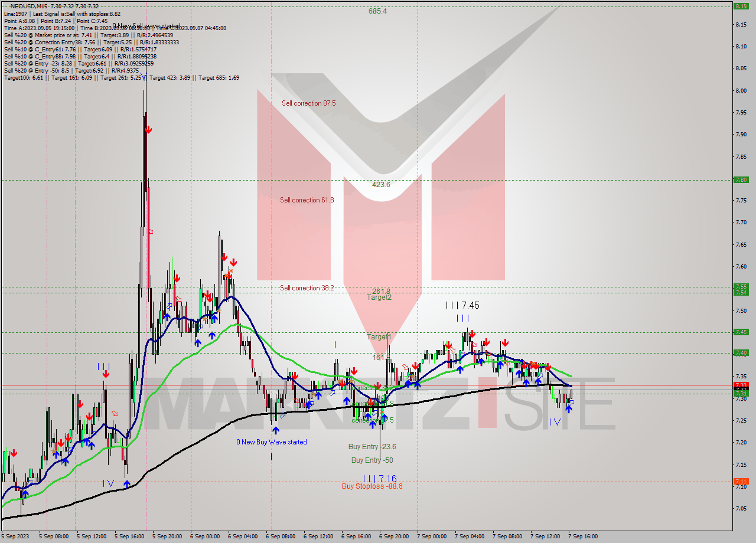
Task: Click the orange 7.11 stoploss price tag
Action: pyautogui.click(x=741, y=482)
